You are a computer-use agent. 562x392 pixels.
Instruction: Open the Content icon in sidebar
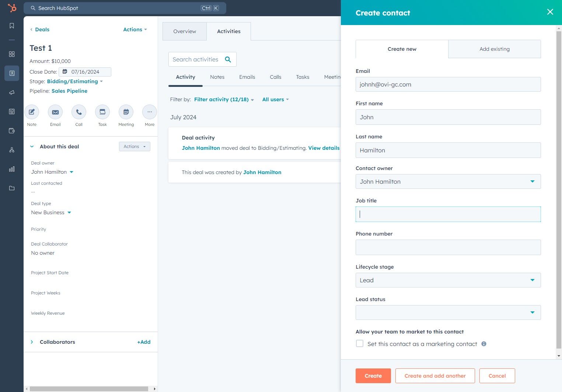pos(12,112)
